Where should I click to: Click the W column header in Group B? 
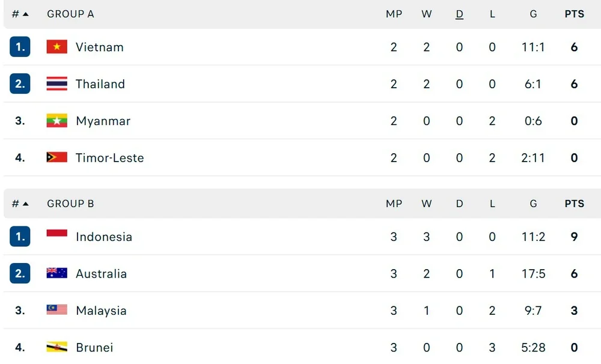(427, 204)
